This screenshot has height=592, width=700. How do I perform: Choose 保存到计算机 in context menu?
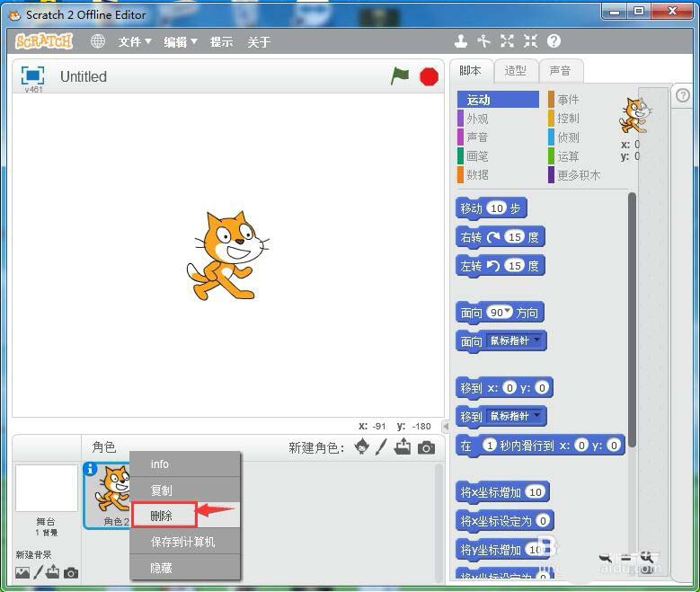185,542
